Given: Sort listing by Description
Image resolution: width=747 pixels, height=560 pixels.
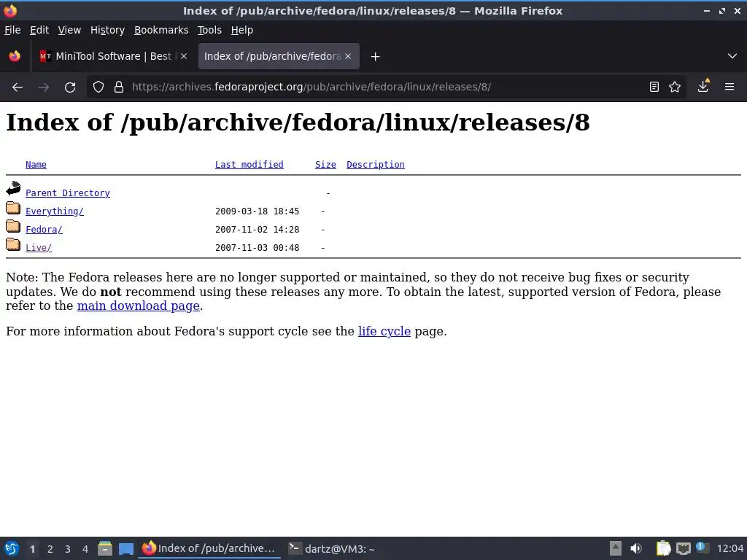Looking at the screenshot, I should [376, 165].
